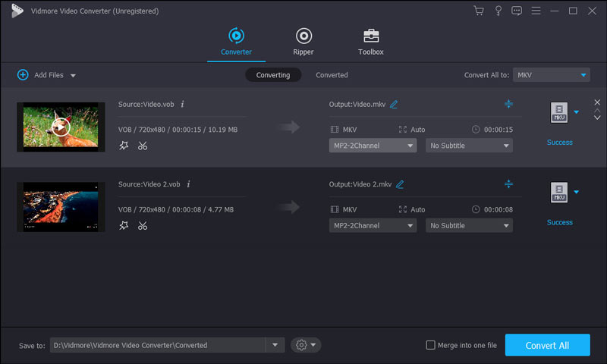The width and height of the screenshot is (607, 364).
Task: Click the Convert All button
Action: (547, 345)
